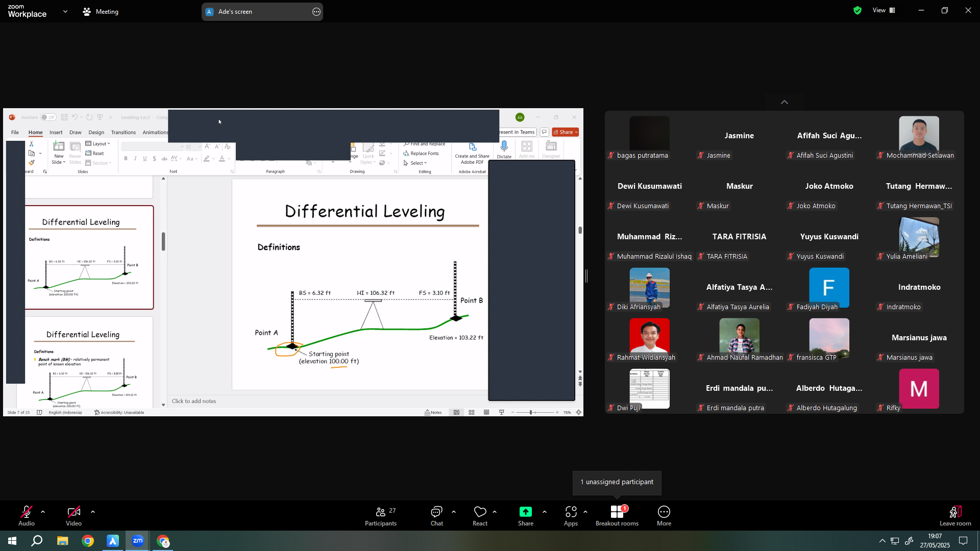
Task: Open the Zoom Chat panel
Action: (x=437, y=515)
